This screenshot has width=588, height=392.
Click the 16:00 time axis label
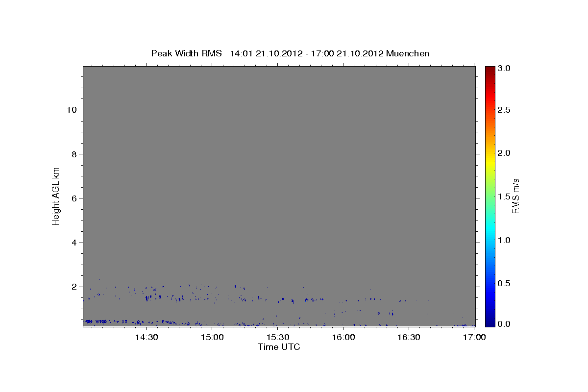click(x=343, y=337)
